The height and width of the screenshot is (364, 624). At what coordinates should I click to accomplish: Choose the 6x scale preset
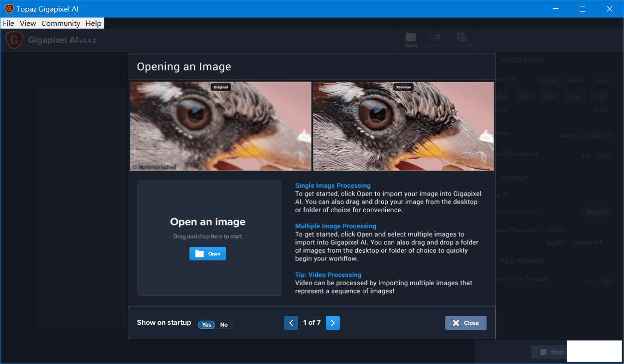tap(575, 97)
